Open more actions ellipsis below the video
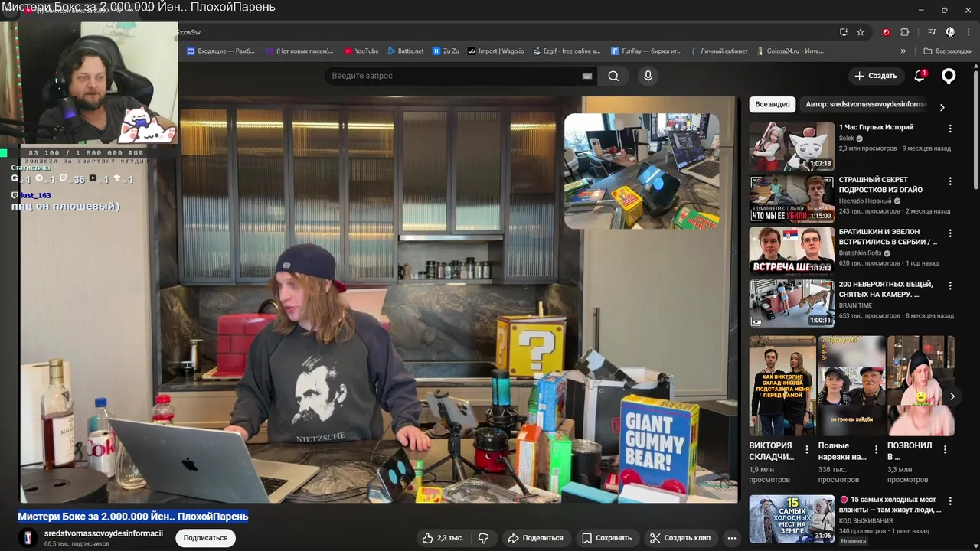 (732, 538)
